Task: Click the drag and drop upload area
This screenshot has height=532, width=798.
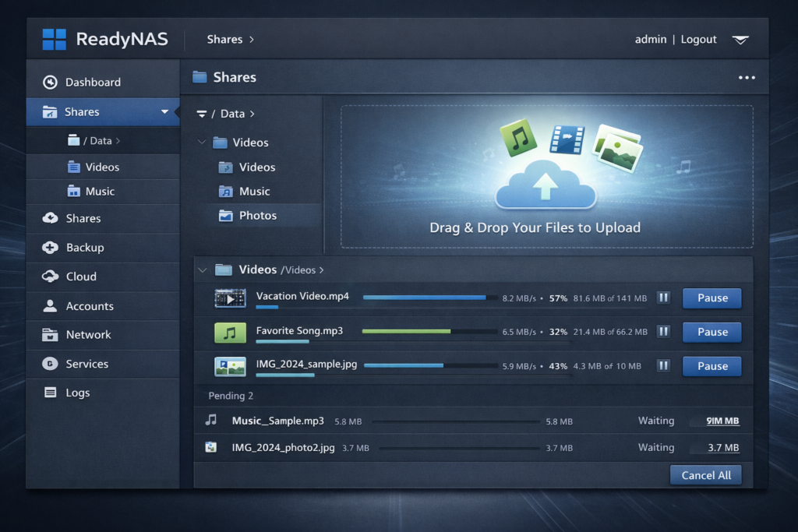Action: (x=546, y=177)
